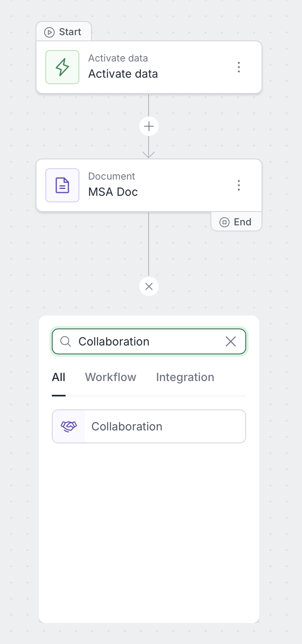
Task: Switch to the Workflow tab
Action: pos(111,377)
